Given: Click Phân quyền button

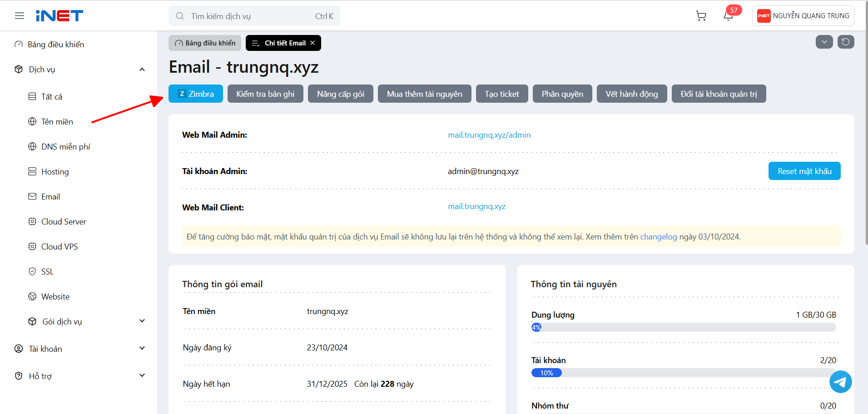Looking at the screenshot, I should click(x=562, y=94).
